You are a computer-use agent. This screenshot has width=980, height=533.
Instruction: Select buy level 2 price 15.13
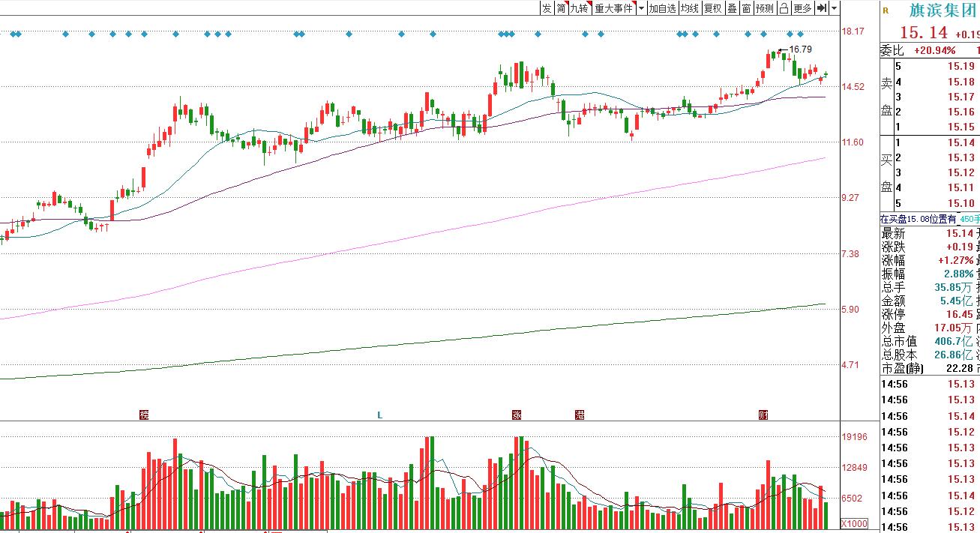(x=961, y=157)
